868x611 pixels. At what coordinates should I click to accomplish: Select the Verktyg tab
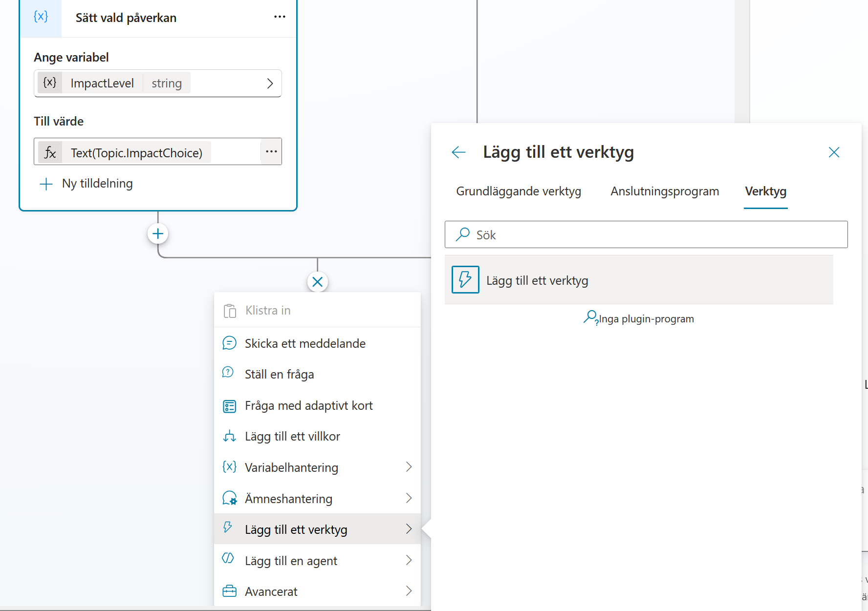tap(765, 191)
